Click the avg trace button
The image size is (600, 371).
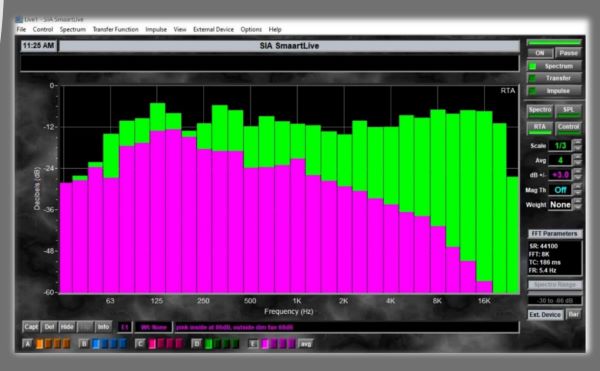pyautogui.click(x=306, y=343)
